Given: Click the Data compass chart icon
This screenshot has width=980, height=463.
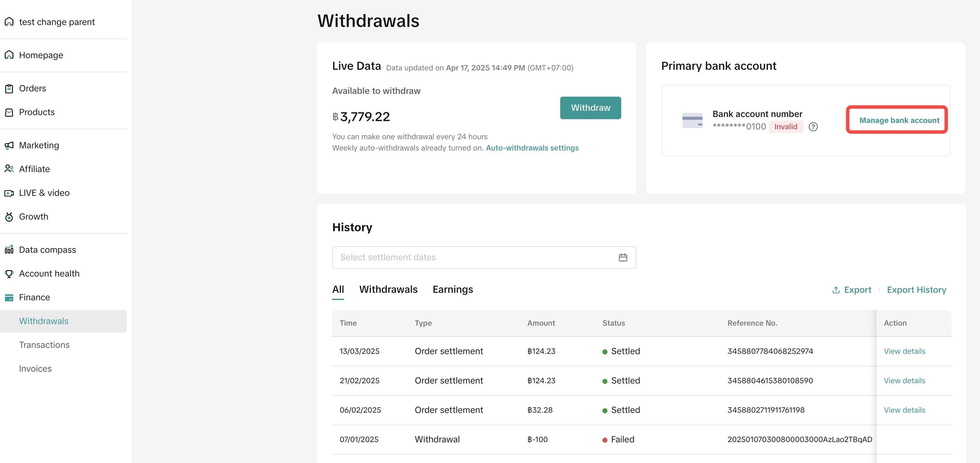Looking at the screenshot, I should 9,250.
